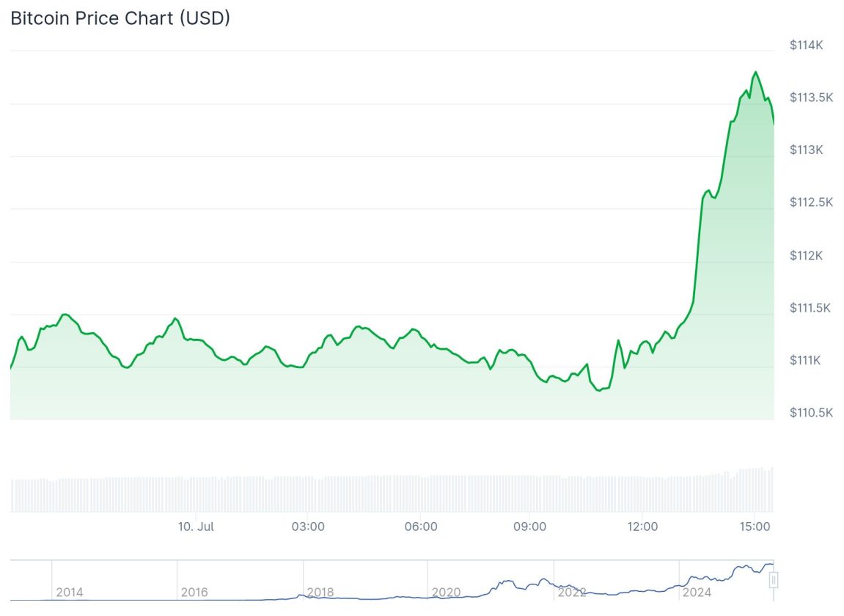Viewport: 844px width, 616px height.
Task: Click the $111.5K price axis label
Action: (810, 307)
